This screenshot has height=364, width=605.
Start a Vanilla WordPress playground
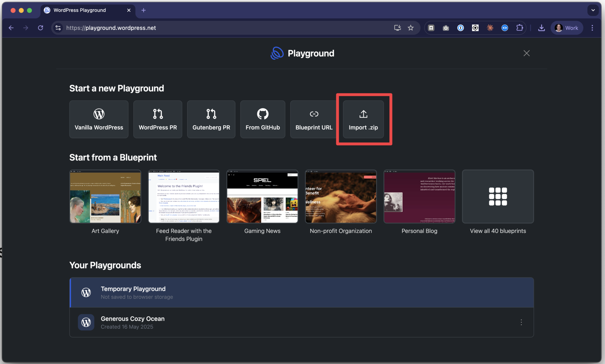99,119
